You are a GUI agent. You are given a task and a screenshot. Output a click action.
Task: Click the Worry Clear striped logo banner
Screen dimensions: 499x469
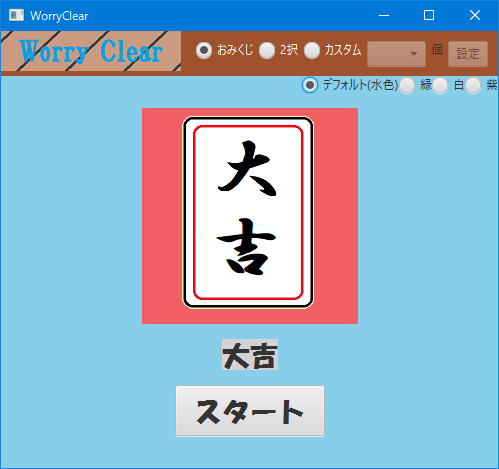(91, 51)
